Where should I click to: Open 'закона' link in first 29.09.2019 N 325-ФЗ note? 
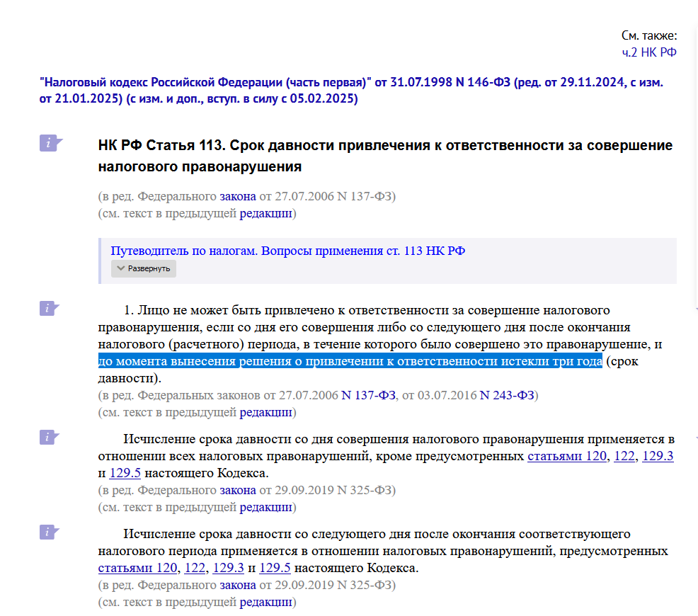(238, 490)
